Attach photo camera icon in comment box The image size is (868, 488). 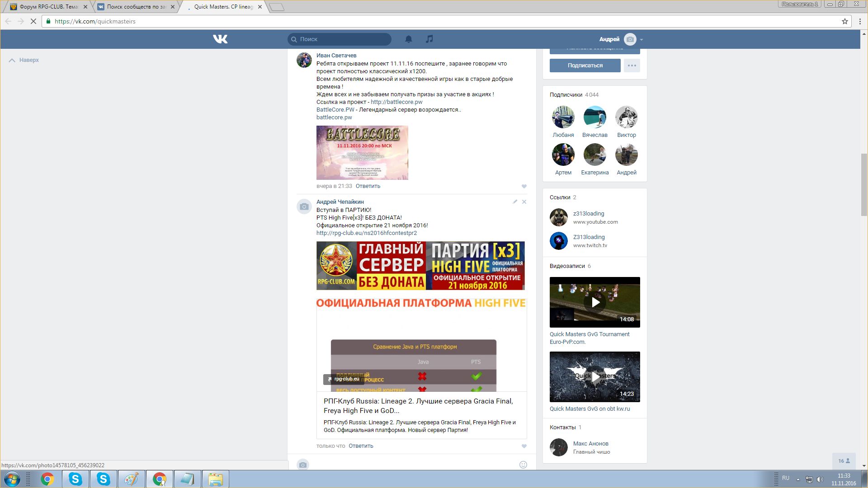tap(303, 465)
